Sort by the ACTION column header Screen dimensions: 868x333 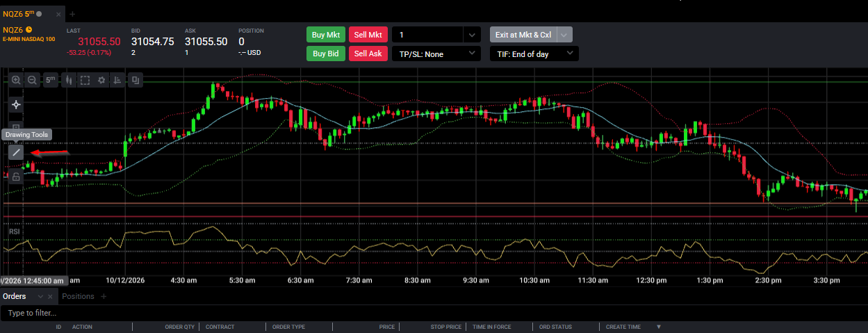[82, 327]
